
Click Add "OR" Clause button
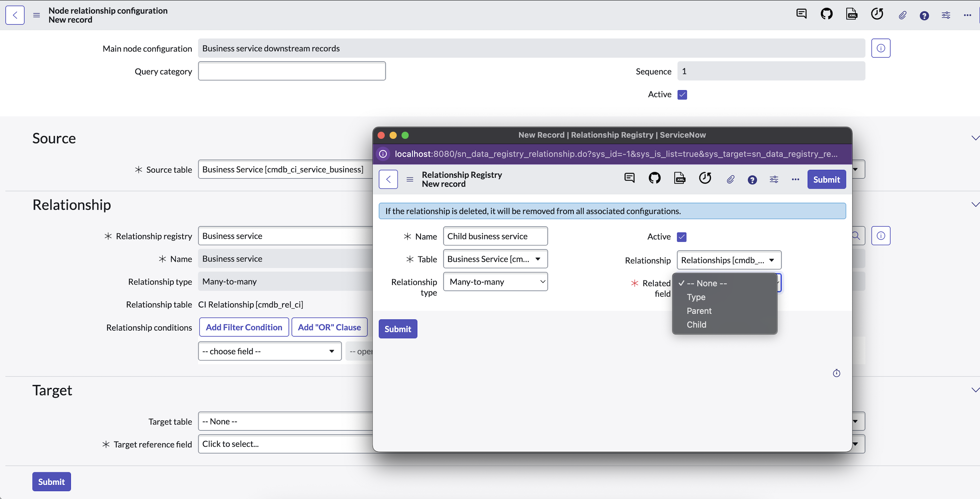coord(329,328)
